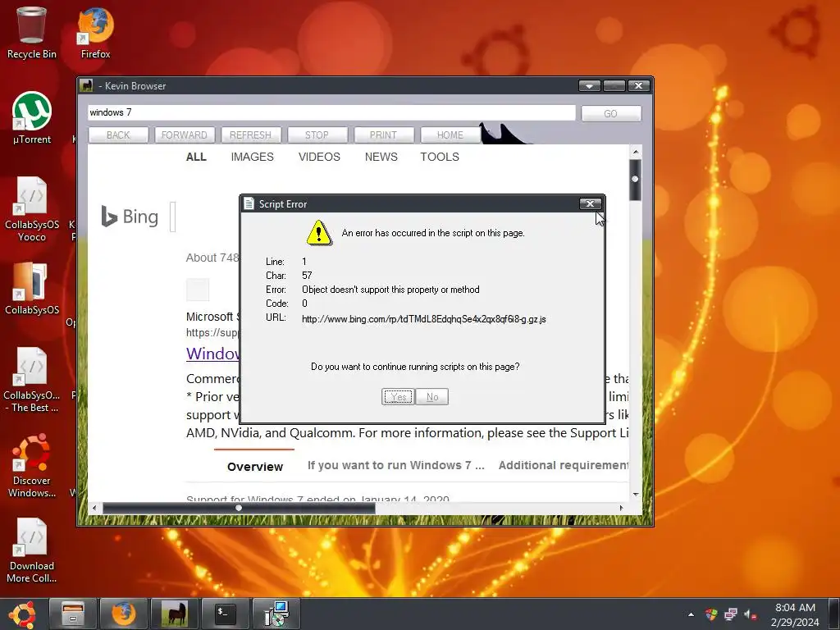This screenshot has width=840, height=630.
Task: Click the FORWARD button
Action: tap(185, 135)
